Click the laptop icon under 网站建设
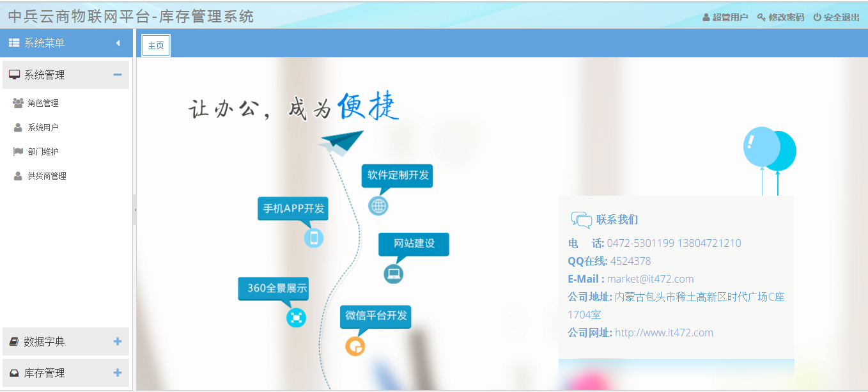The height and width of the screenshot is (392, 868). point(394,274)
